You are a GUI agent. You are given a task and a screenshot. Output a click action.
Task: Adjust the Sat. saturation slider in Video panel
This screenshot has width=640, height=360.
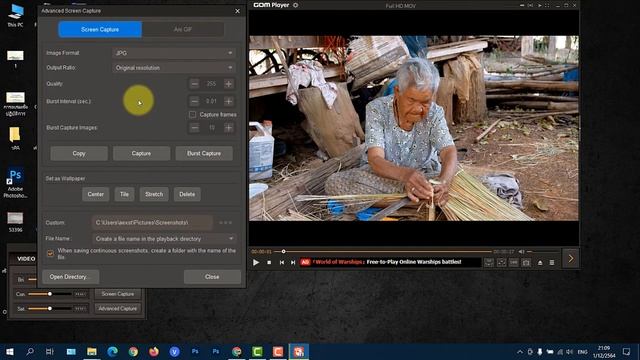pos(50,309)
